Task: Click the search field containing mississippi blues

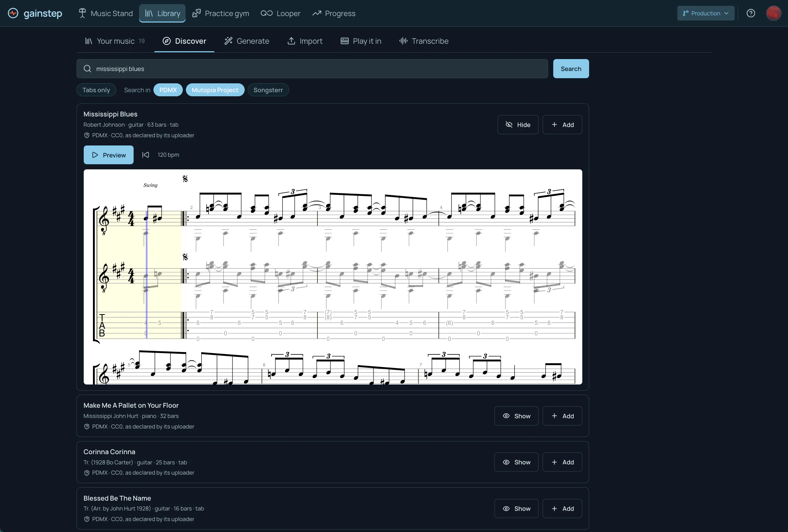Action: pos(312,69)
